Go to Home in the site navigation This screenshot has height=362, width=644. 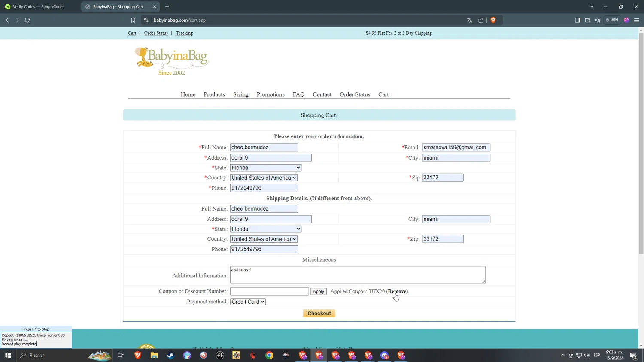coord(188,94)
